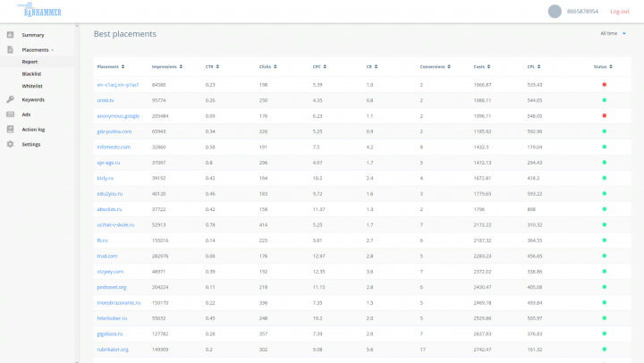Viewport: 644px width, 363px height.
Task: Open vpr-ege.ru placement link
Action: (108, 163)
